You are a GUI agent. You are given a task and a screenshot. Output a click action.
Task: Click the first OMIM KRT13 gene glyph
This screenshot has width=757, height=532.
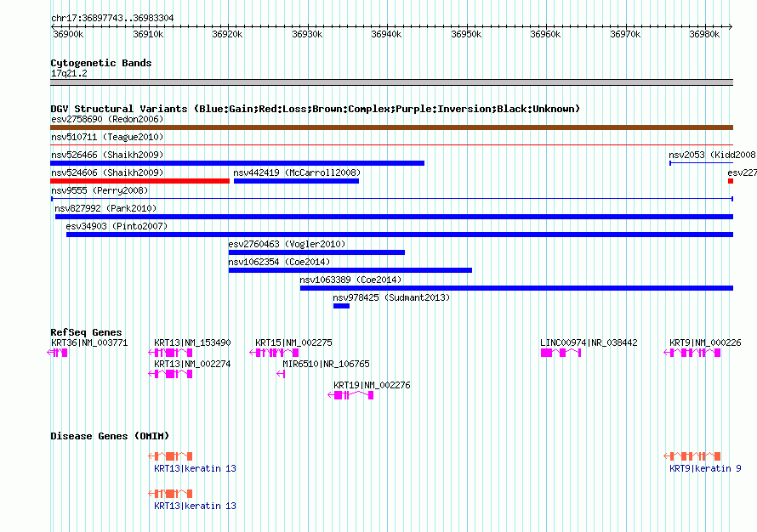170,456
